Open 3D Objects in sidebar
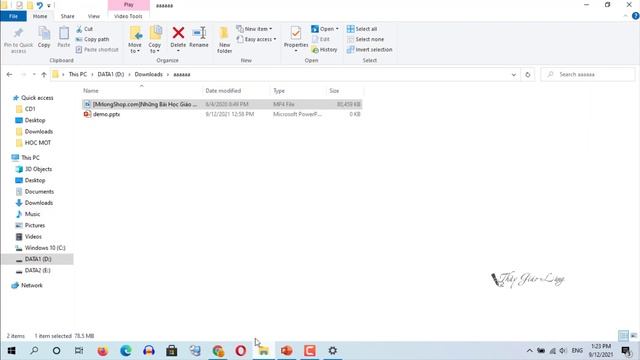 point(38,169)
